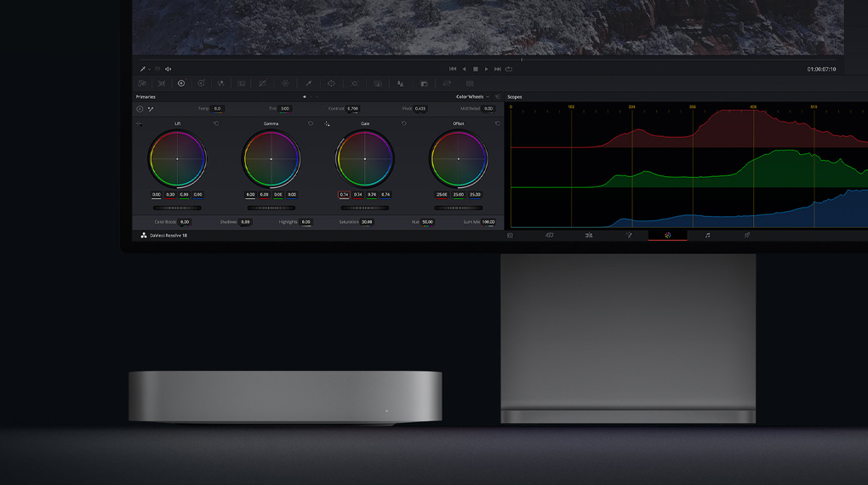Viewport: 868px width, 485px height.
Task: Reset the Gamma color wheel
Action: pyautogui.click(x=310, y=123)
